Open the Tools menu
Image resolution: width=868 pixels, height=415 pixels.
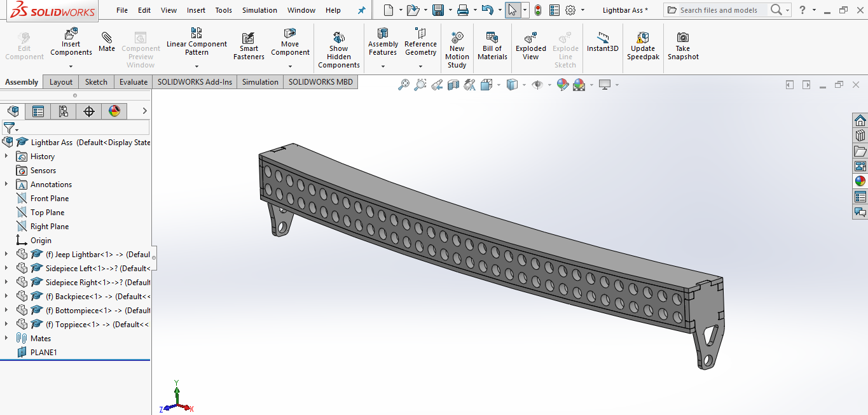[223, 10]
